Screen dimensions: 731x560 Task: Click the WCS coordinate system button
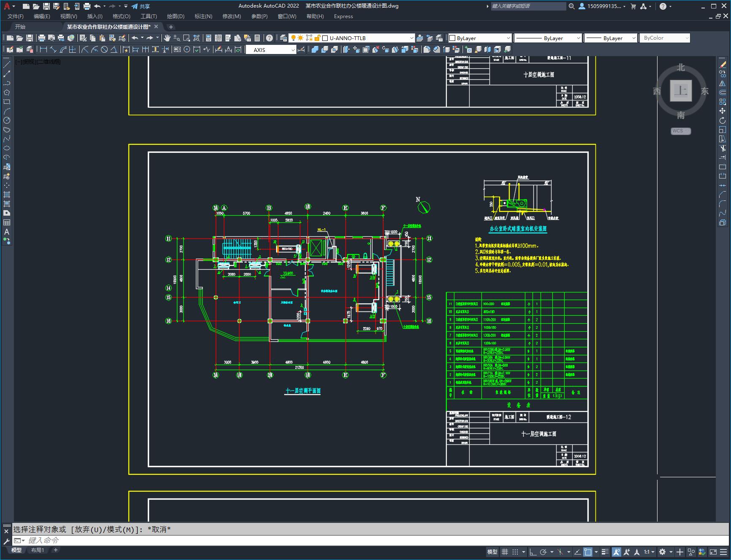(x=680, y=131)
